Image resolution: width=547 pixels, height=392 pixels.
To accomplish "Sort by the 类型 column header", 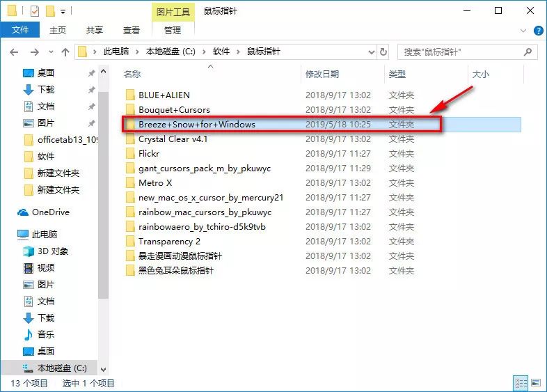I will [397, 74].
